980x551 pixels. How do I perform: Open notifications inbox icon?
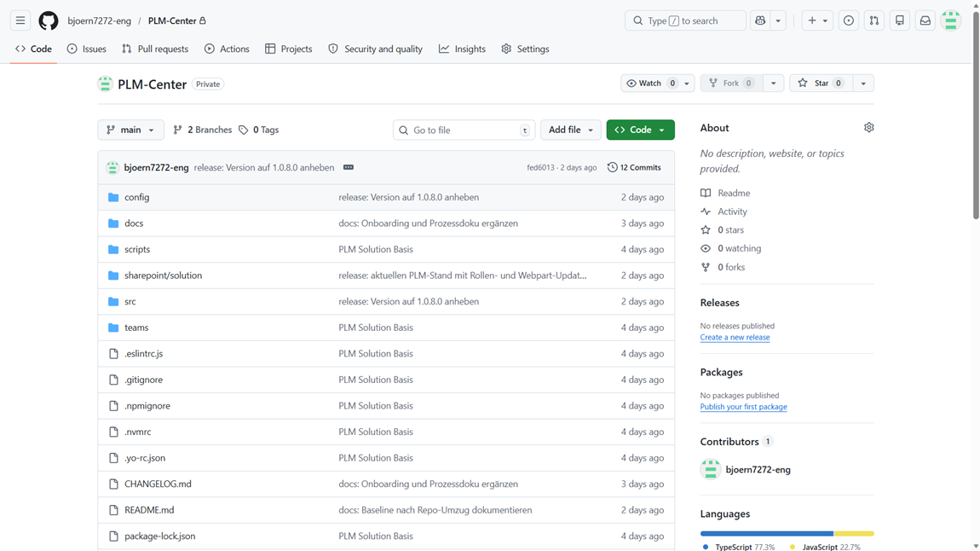[925, 20]
